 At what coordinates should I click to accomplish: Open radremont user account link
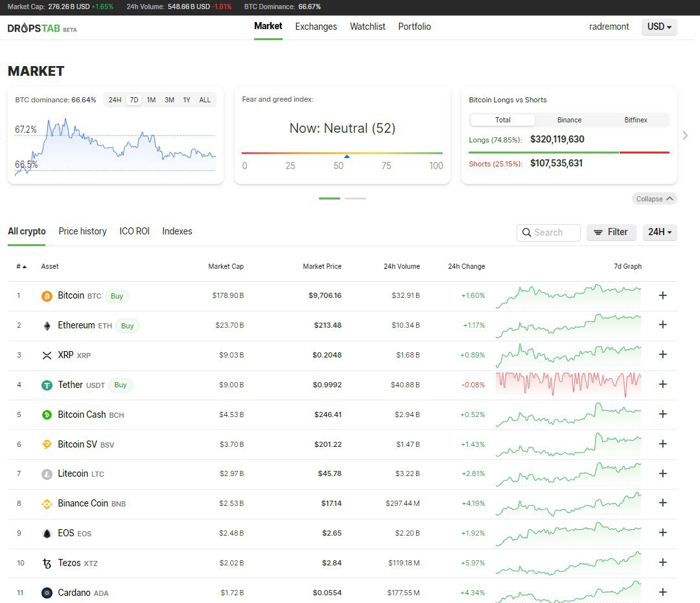pos(609,27)
